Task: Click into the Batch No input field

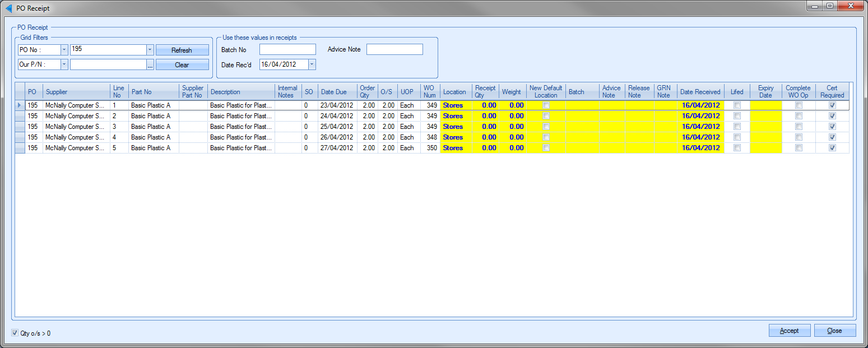Action: click(287, 50)
